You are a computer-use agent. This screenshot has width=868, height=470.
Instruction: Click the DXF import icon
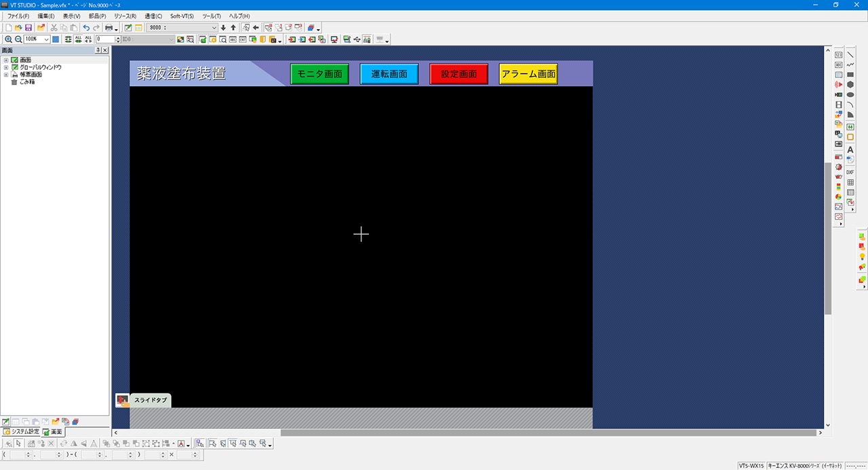[850, 172]
